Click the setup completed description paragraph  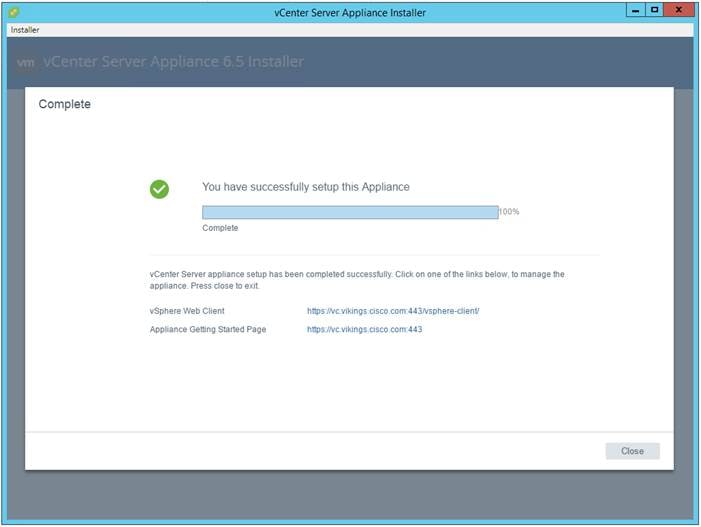pos(357,280)
